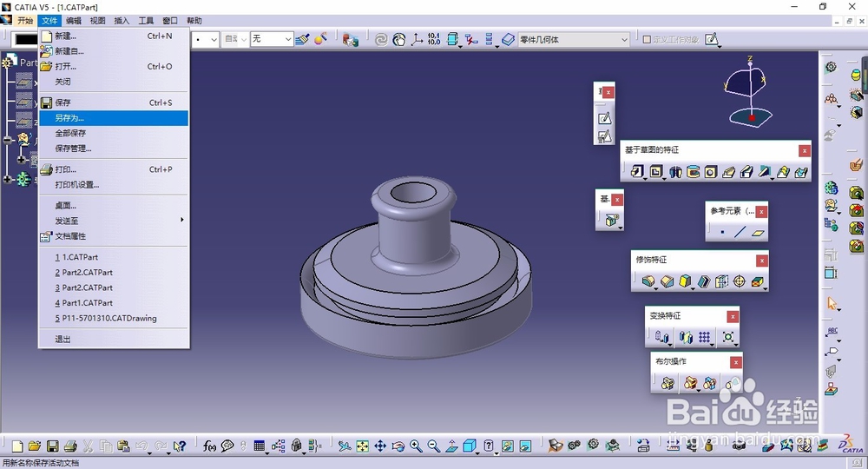The image size is (868, 469).
Task: Click the Zoom In magnifier icon
Action: click(416, 446)
